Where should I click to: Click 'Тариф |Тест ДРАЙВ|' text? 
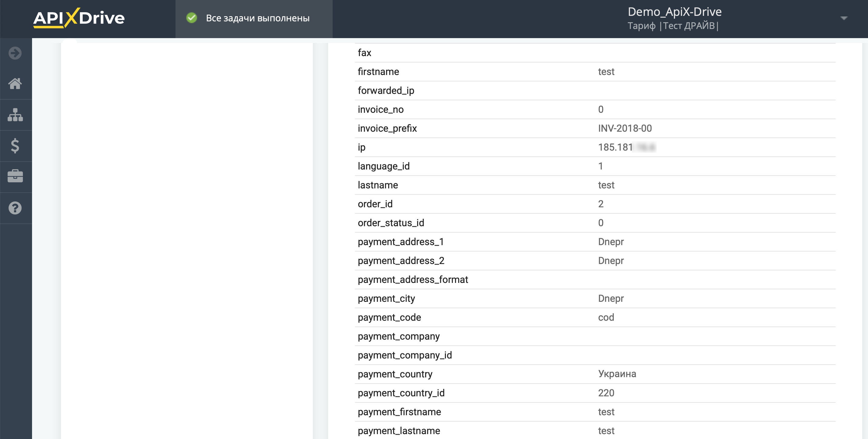tap(673, 26)
